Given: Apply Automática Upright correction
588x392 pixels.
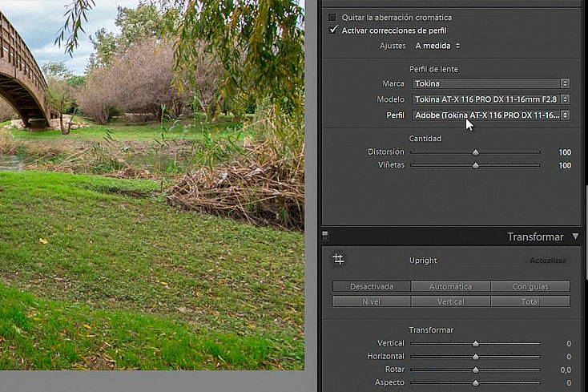Looking at the screenshot, I should point(450,287).
